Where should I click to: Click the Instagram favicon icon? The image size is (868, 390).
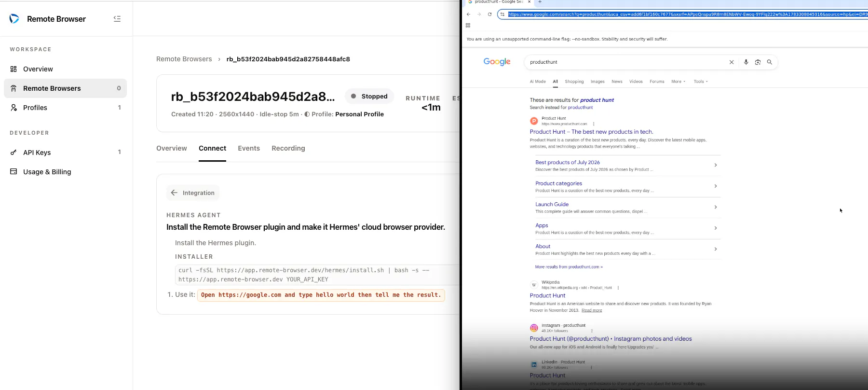(x=534, y=328)
